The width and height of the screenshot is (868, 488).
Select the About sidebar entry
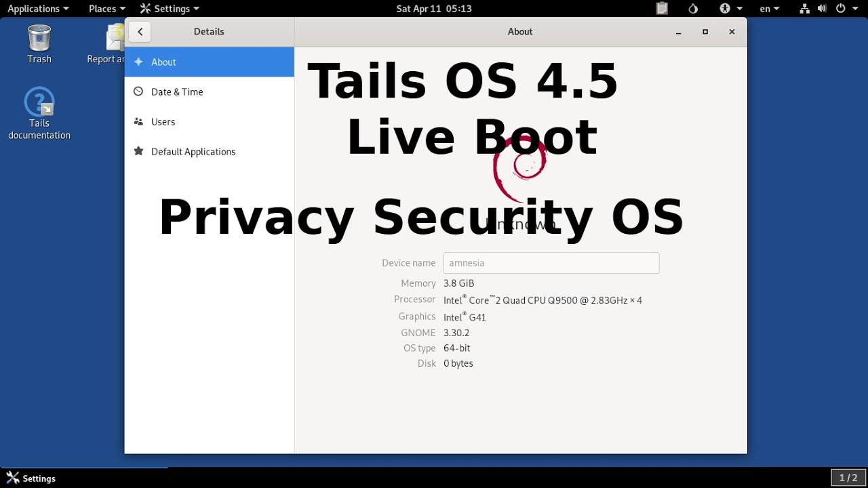tap(210, 62)
